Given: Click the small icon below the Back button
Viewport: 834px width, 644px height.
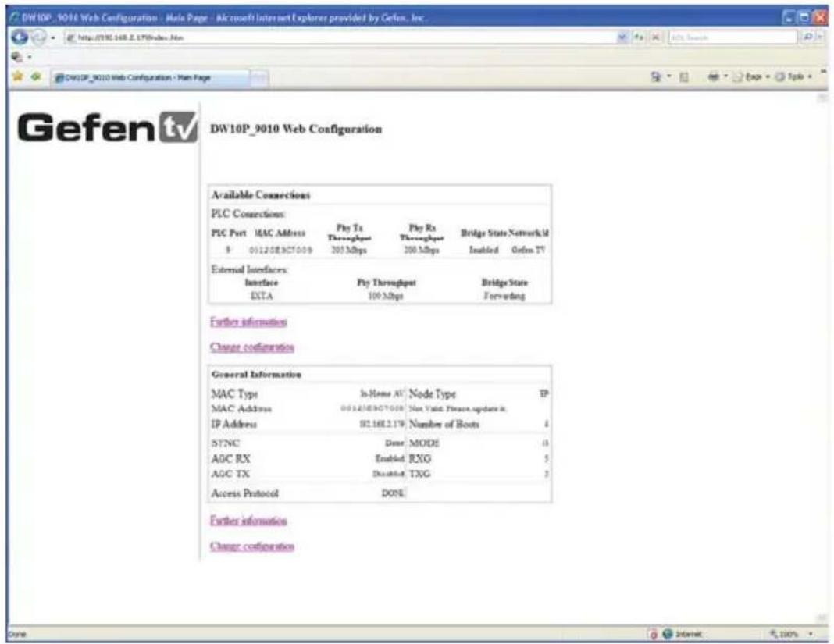Looking at the screenshot, I should (17, 56).
